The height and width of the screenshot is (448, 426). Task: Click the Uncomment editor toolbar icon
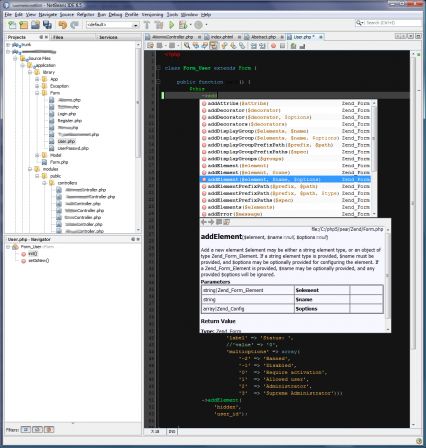point(302,46)
